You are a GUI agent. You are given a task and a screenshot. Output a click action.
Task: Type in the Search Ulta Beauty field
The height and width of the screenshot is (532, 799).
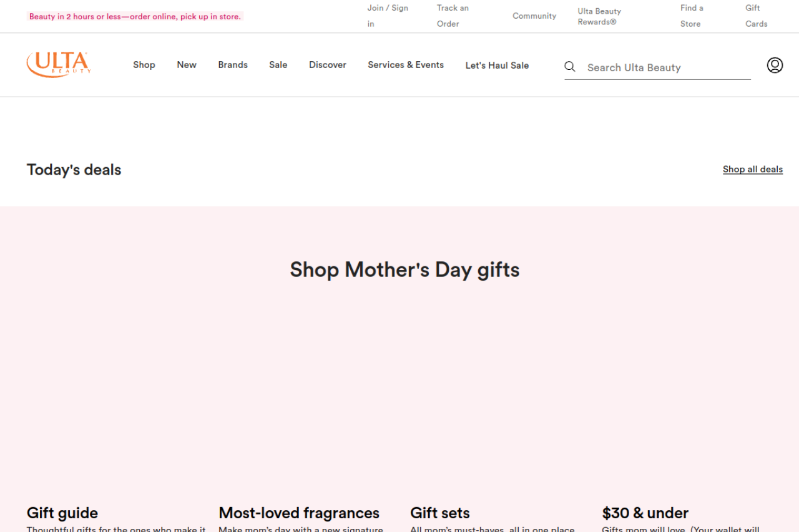[x=665, y=67]
